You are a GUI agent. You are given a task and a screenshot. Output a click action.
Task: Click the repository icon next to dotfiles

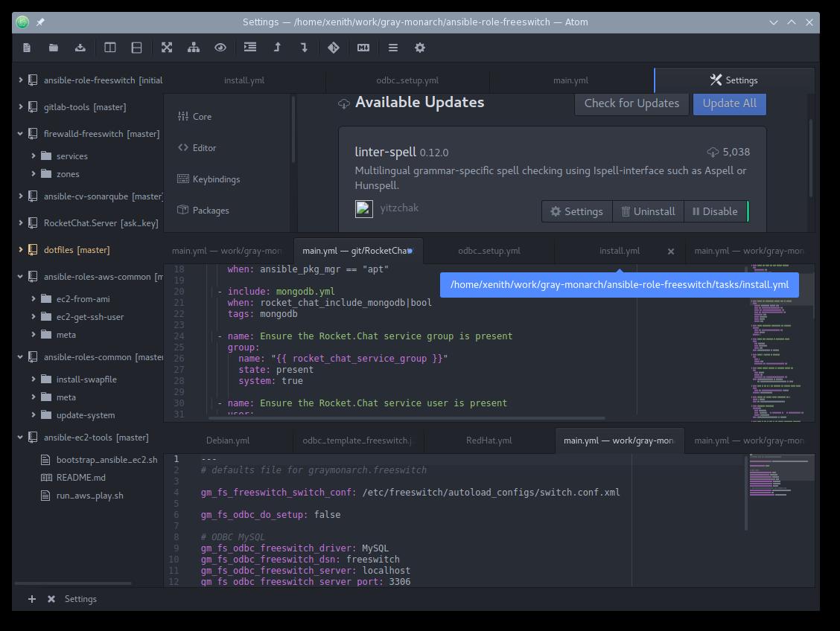coord(33,250)
